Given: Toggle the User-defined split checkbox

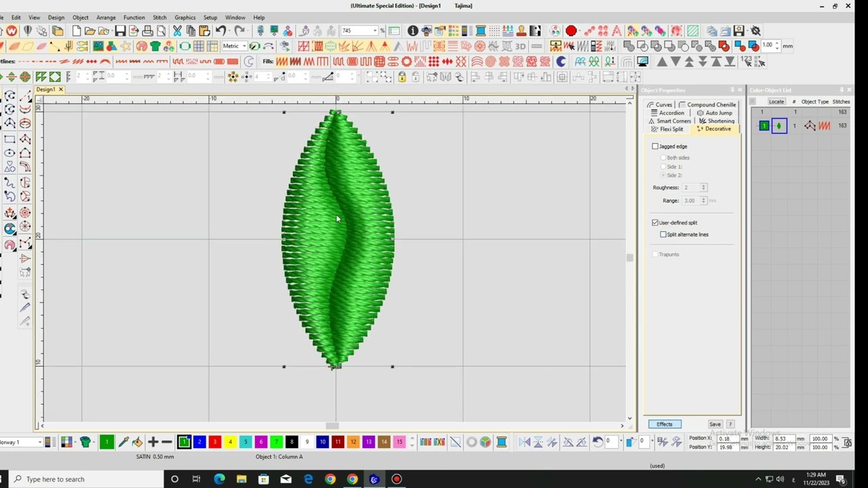Looking at the screenshot, I should (655, 222).
